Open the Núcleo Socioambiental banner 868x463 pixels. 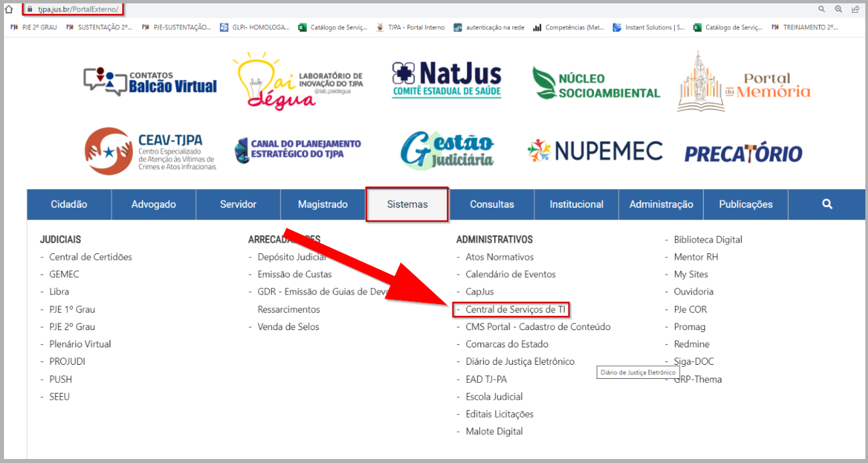tap(596, 84)
